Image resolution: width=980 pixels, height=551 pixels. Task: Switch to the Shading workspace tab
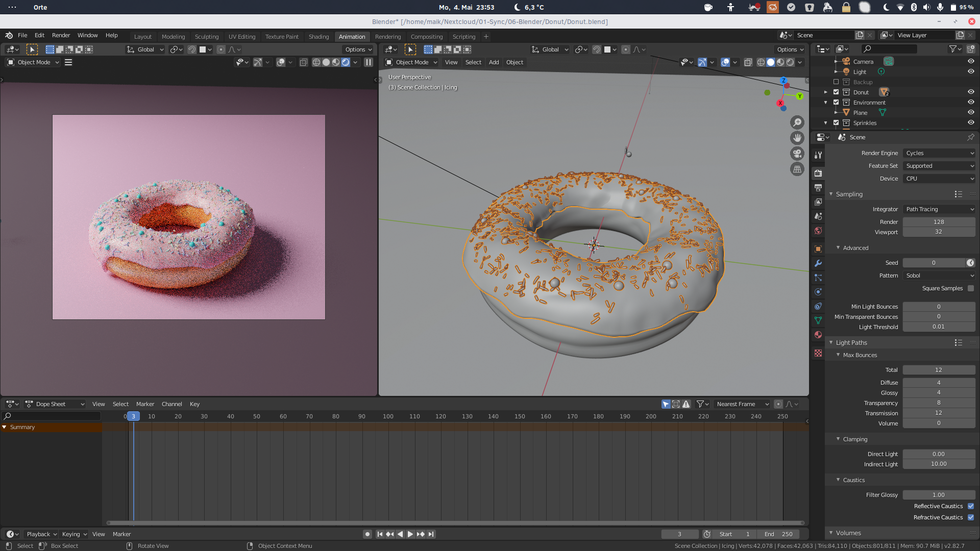pyautogui.click(x=318, y=37)
